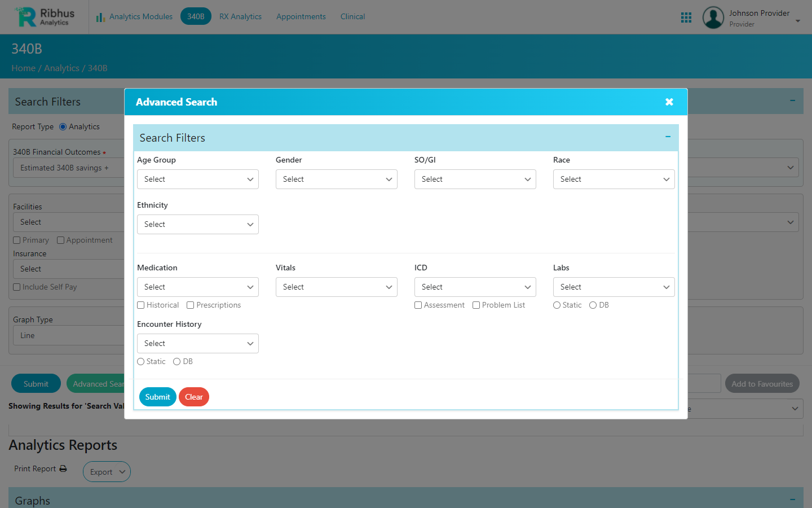This screenshot has width=812, height=508.
Task: Click the Ribhus Analytics logo
Action: (45, 17)
